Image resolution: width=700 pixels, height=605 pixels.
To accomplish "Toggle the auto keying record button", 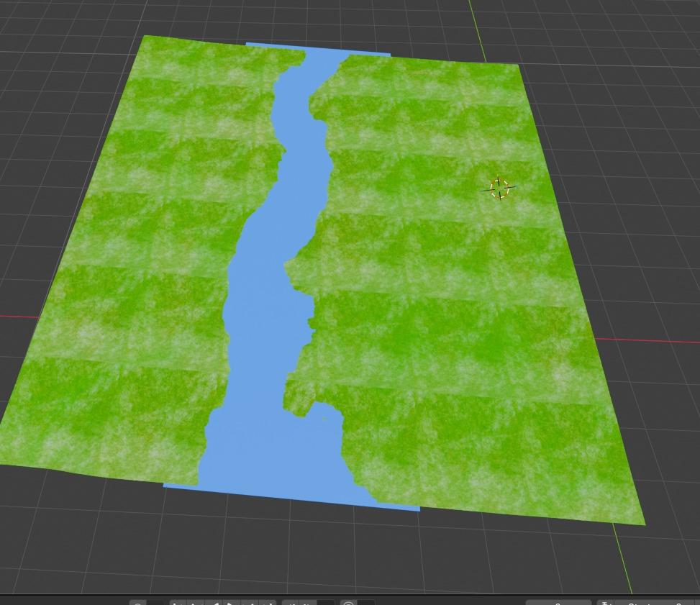I will 138,603.
